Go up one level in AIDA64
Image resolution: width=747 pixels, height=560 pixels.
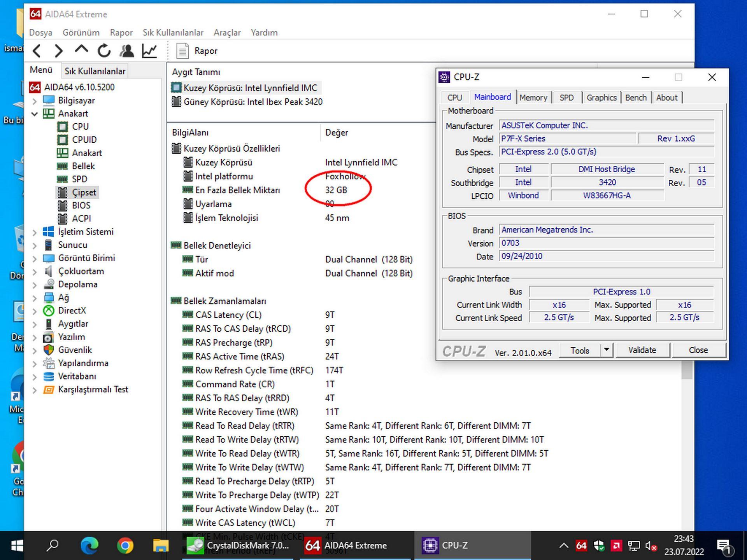pyautogui.click(x=81, y=50)
